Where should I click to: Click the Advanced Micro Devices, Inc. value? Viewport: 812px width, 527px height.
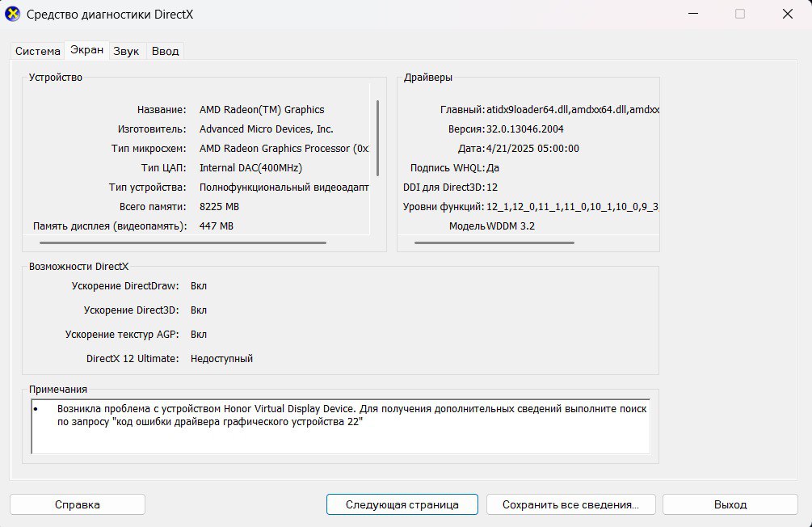[266, 129]
